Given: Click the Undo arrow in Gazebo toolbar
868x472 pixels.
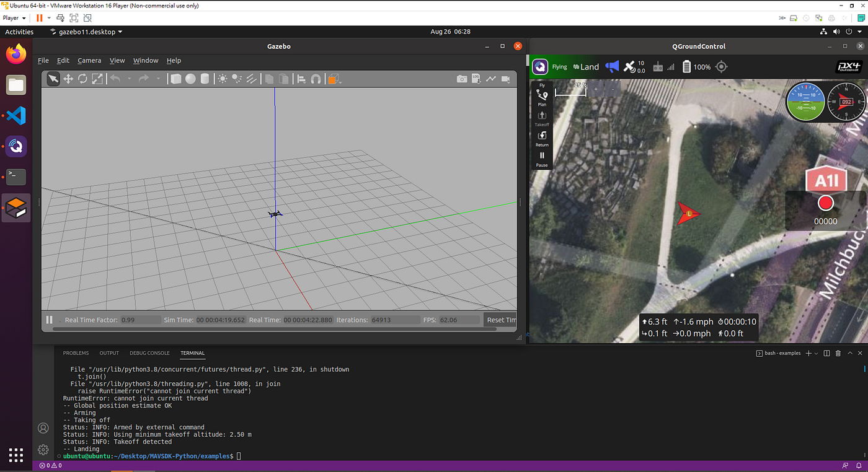Looking at the screenshot, I should [x=115, y=79].
